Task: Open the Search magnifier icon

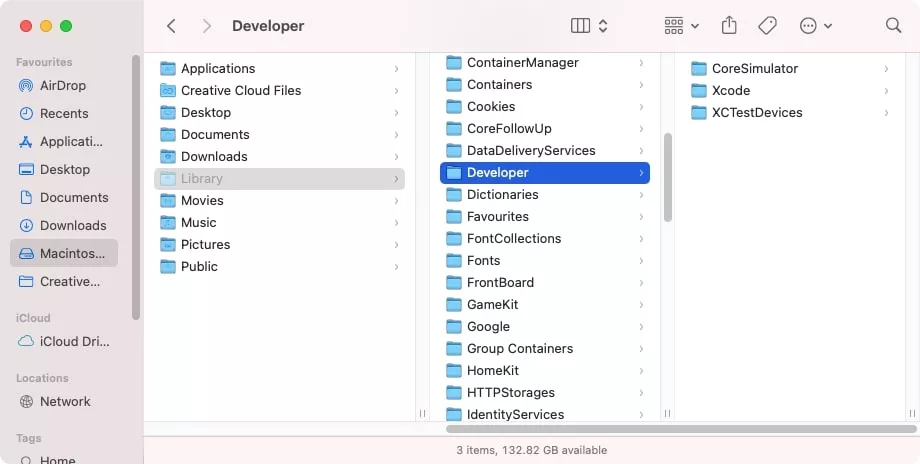Action: coord(893,26)
